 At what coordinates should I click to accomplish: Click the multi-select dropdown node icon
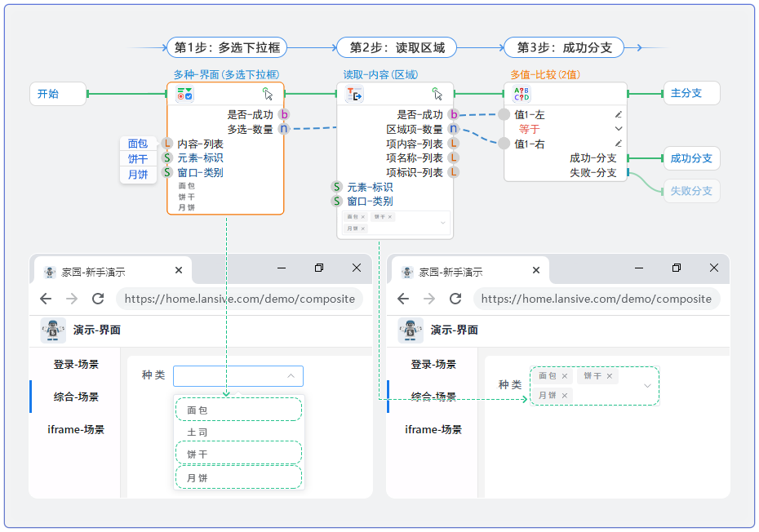[x=185, y=95]
